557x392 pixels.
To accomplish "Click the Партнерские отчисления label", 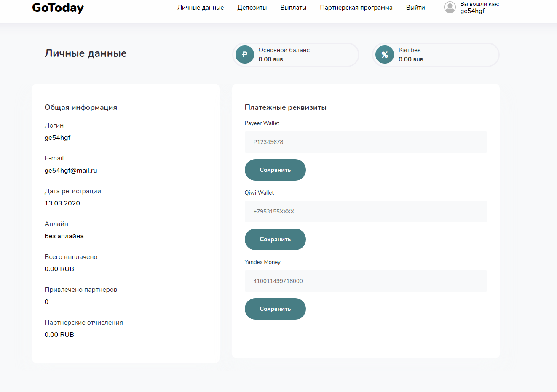I will point(84,323).
